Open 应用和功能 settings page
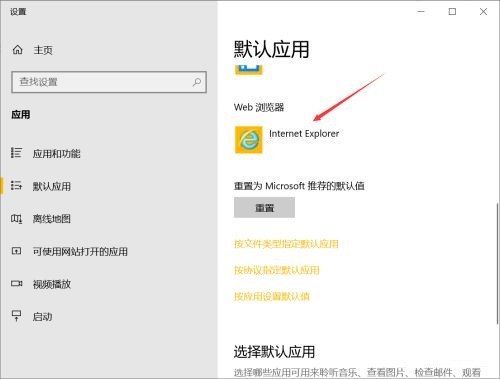 point(57,153)
